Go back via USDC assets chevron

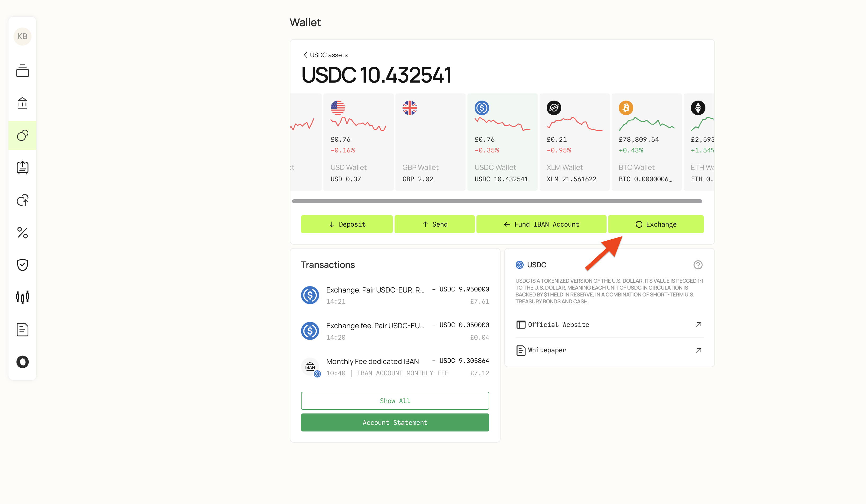(305, 55)
